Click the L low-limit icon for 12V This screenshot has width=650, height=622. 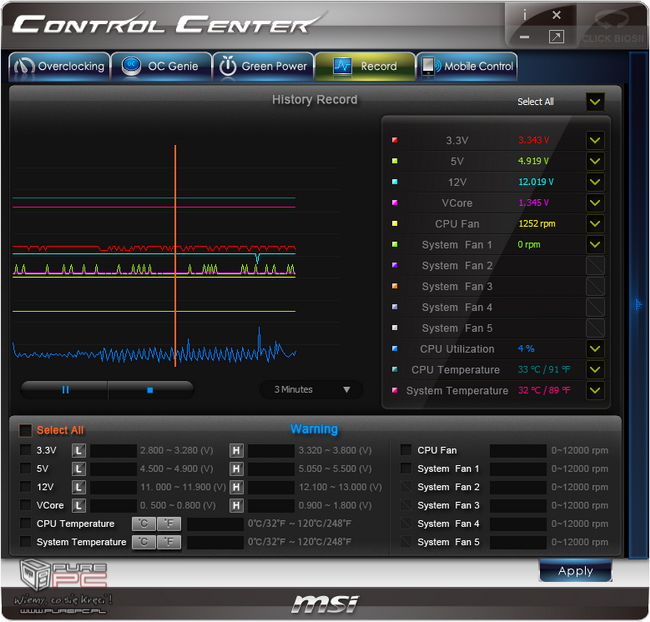tap(79, 487)
